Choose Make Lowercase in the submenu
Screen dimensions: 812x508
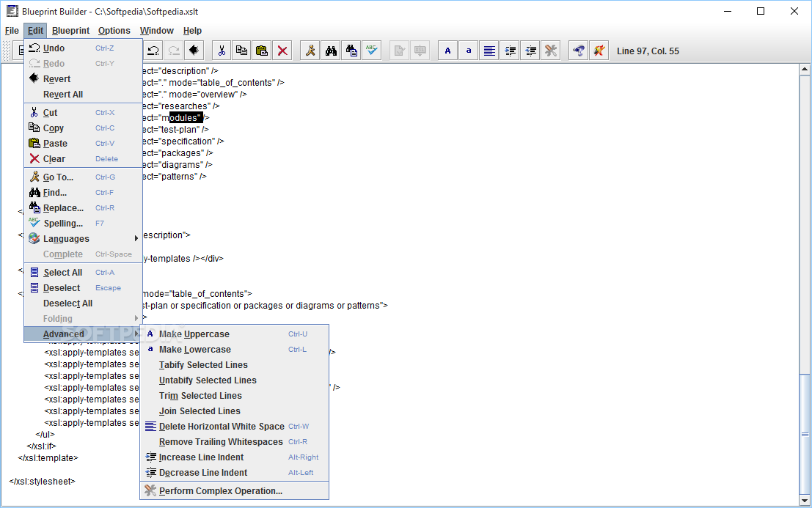click(x=234, y=350)
